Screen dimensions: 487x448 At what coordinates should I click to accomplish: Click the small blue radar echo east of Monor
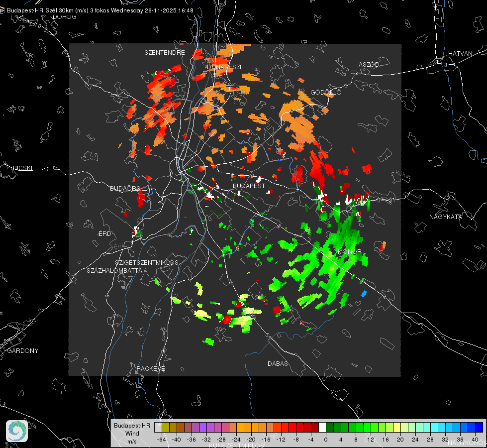[x=364, y=293]
